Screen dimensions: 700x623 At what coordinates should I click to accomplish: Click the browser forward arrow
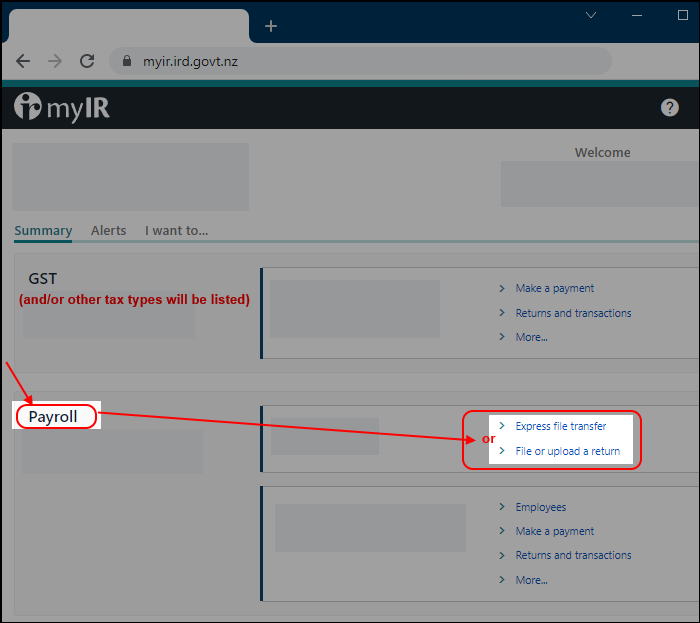(x=55, y=61)
